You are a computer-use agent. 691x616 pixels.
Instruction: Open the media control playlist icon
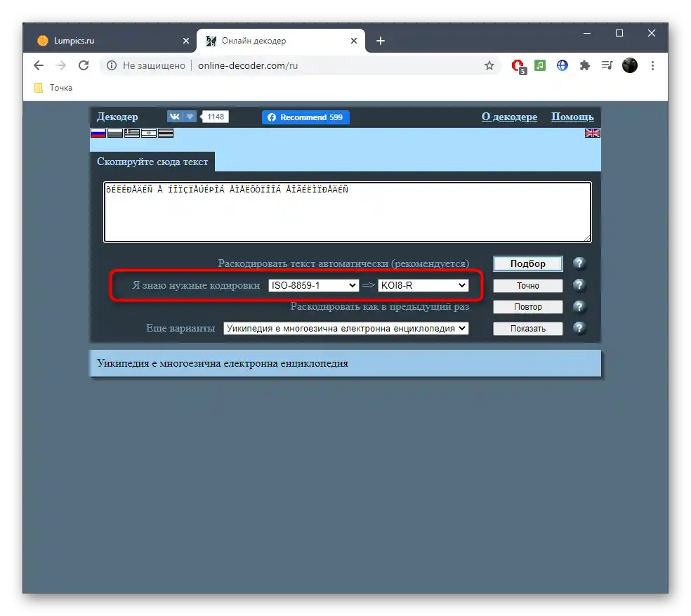tap(607, 65)
